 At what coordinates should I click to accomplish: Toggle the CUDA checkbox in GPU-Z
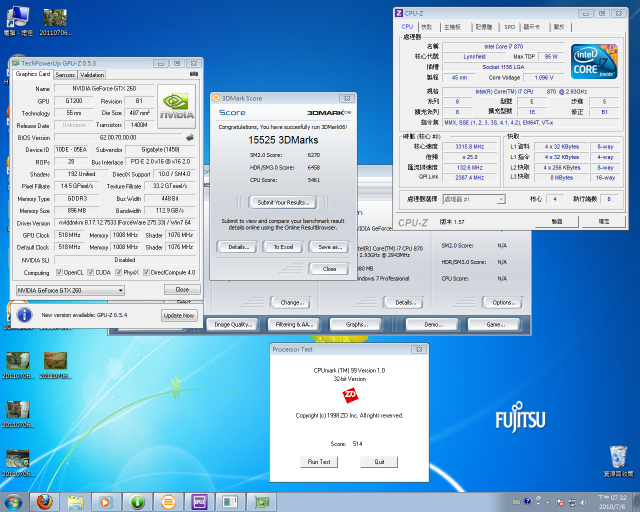tap(91, 272)
